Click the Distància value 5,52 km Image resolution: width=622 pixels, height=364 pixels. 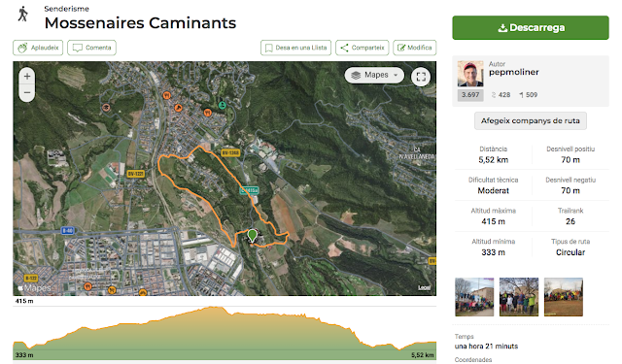493,160
